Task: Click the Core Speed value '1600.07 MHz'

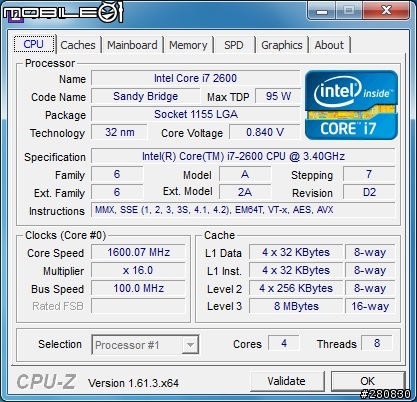Action: (x=138, y=252)
